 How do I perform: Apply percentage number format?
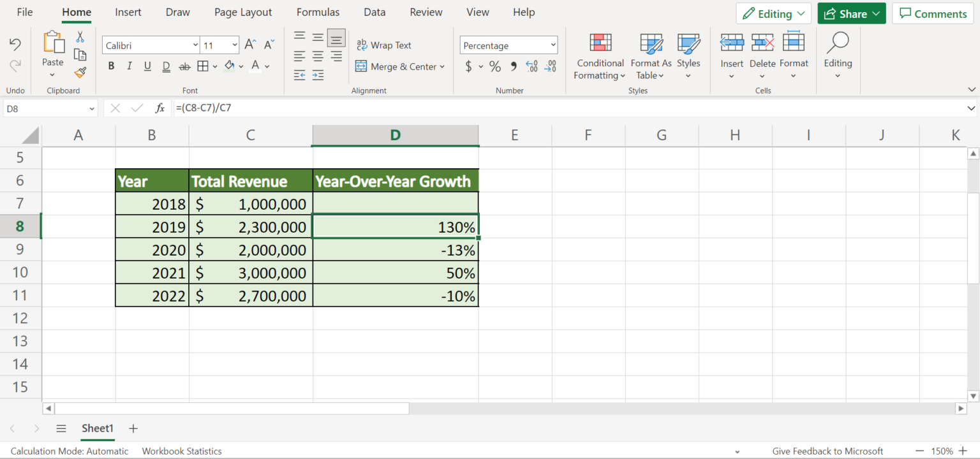pyautogui.click(x=494, y=66)
